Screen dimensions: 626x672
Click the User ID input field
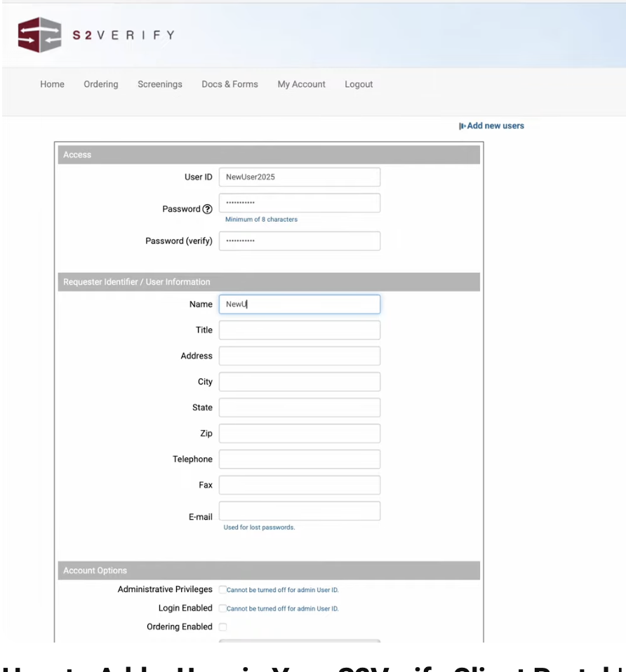click(x=299, y=177)
